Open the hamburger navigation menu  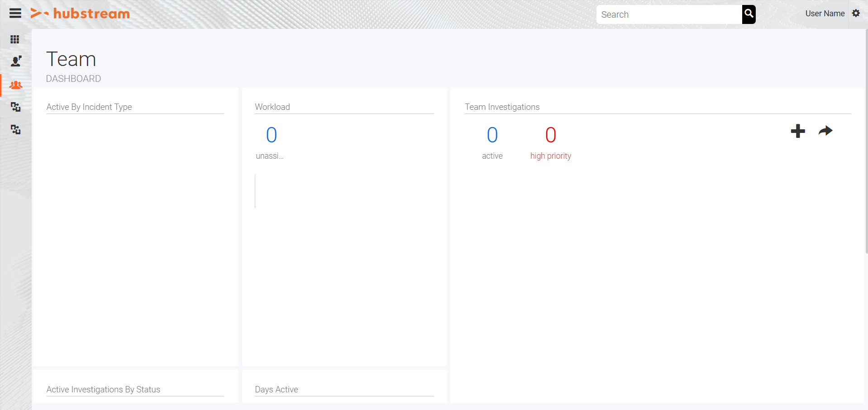pos(15,13)
